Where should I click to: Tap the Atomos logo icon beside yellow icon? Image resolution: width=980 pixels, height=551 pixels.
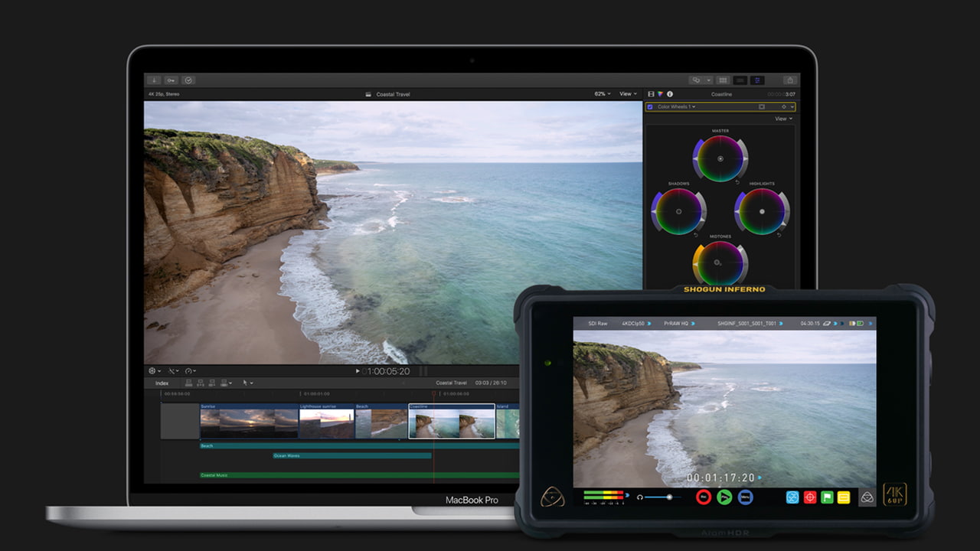tap(867, 497)
